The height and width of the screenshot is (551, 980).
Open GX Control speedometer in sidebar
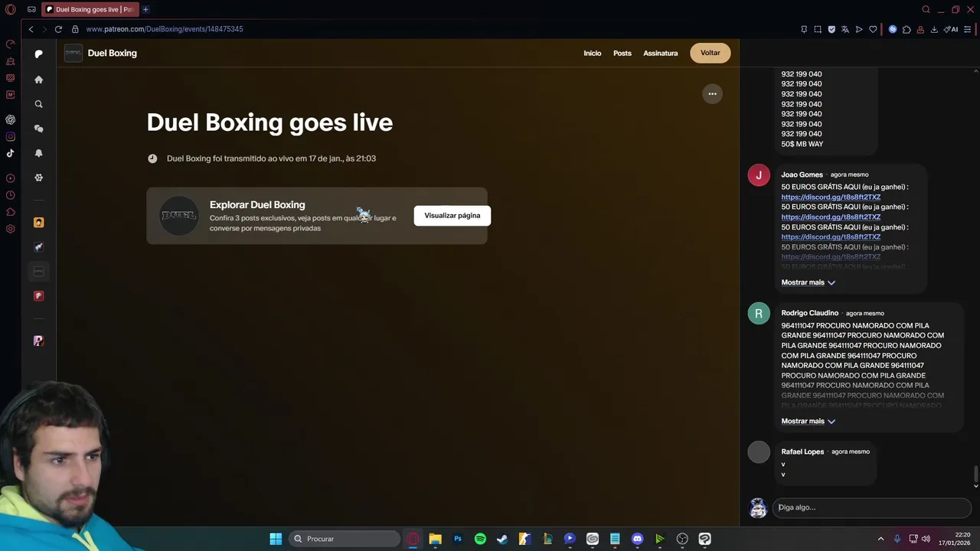coord(10,44)
